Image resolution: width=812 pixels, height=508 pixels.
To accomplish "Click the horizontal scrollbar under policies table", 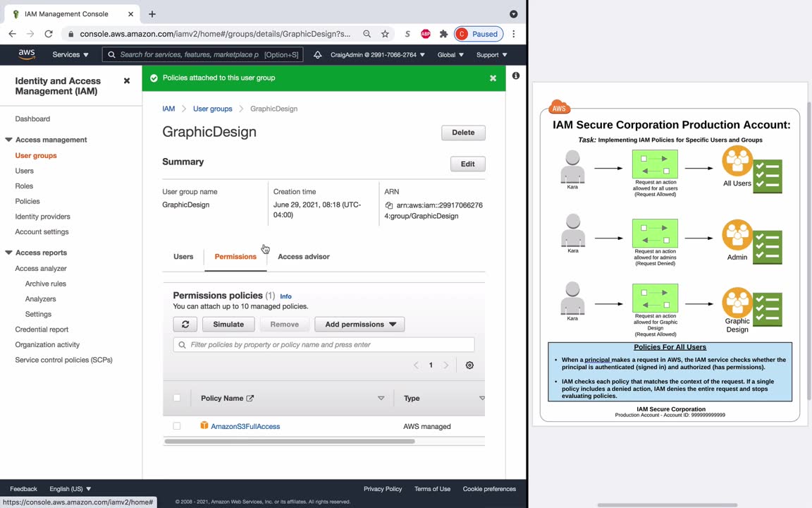I will (x=290, y=441).
